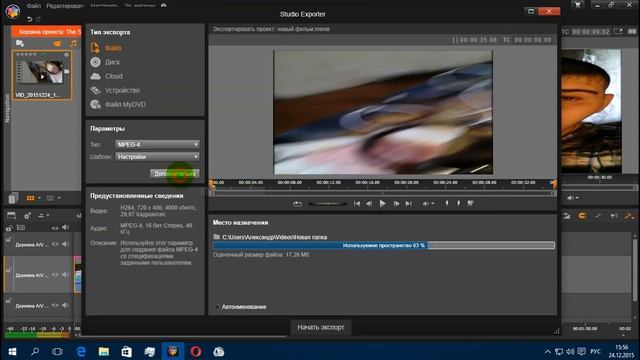Viewport: 640px width, 360px height.
Task: Step one frame back in preview
Action: [369, 203]
